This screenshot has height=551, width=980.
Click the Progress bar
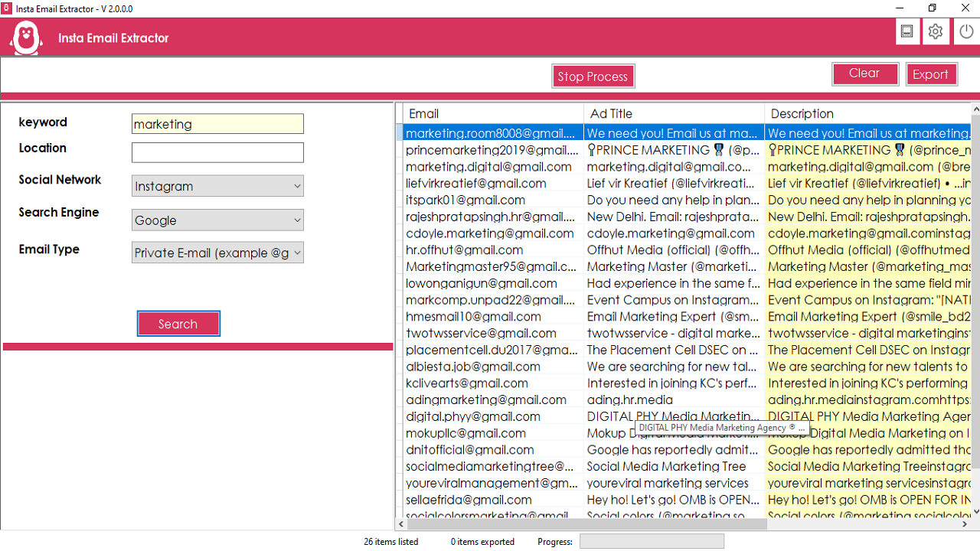click(652, 541)
